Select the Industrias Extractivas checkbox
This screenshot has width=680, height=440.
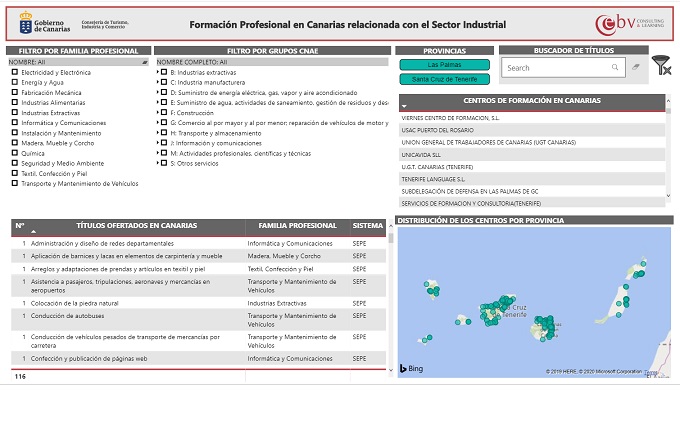[x=15, y=112]
